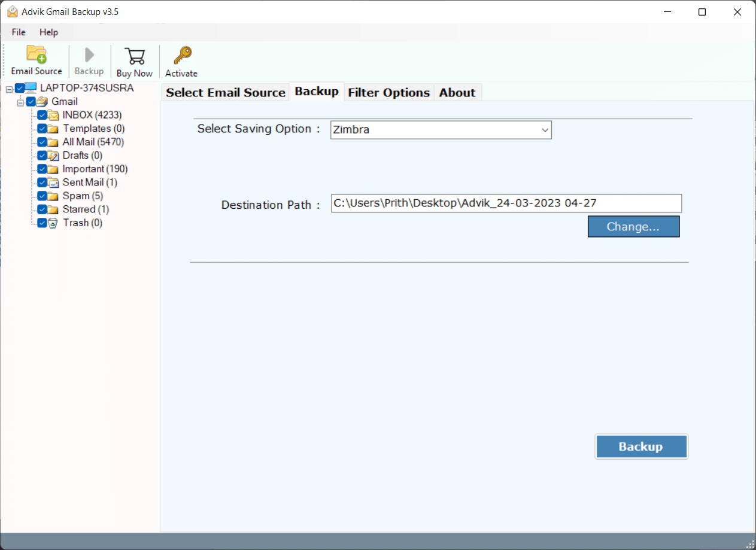Toggle the INBOX (4233) checkbox

pos(42,115)
